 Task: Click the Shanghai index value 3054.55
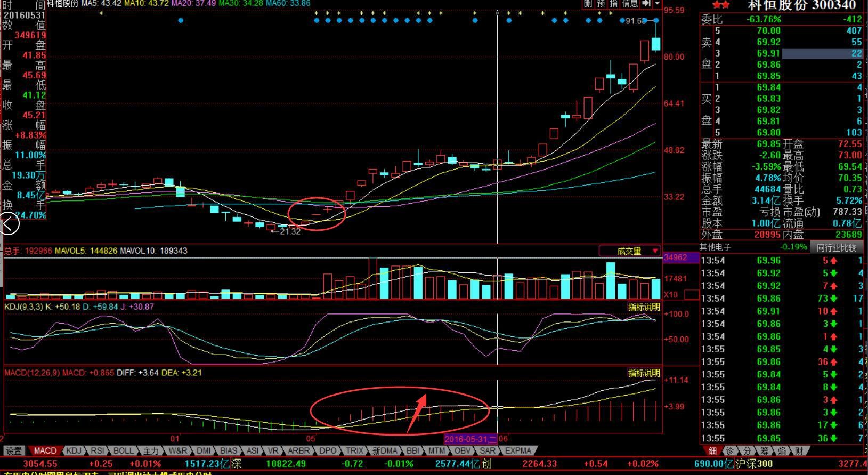(40, 464)
